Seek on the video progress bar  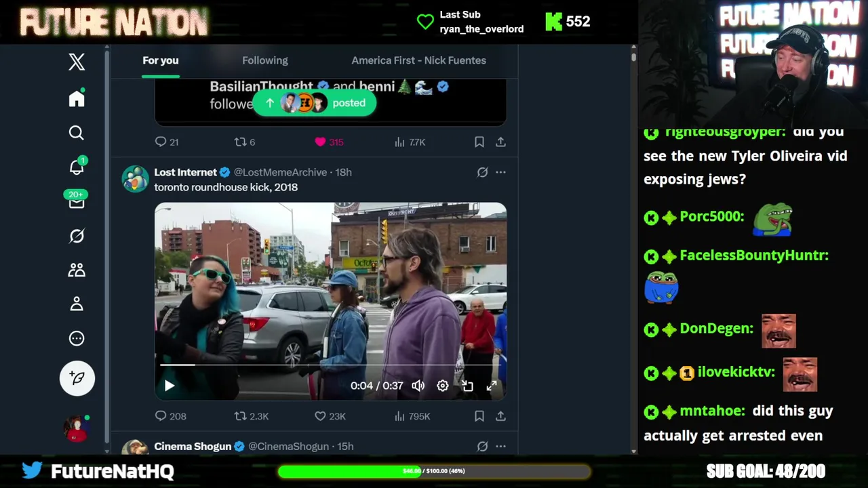click(x=330, y=365)
